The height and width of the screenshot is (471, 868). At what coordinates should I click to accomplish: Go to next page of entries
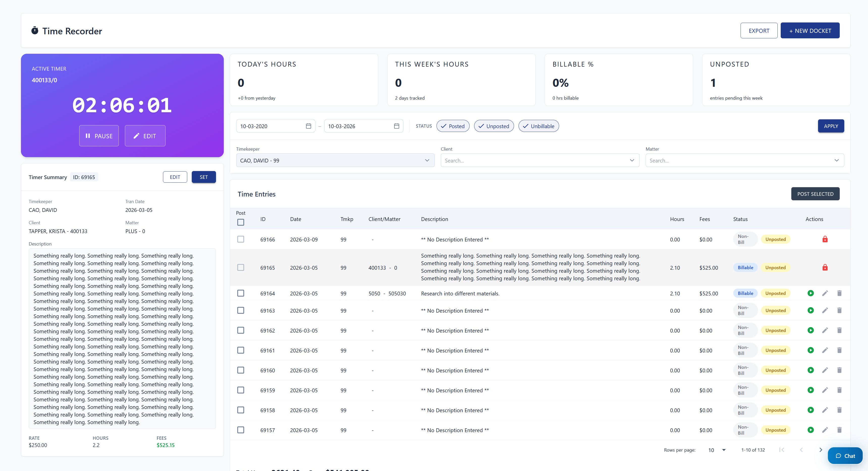821,450
